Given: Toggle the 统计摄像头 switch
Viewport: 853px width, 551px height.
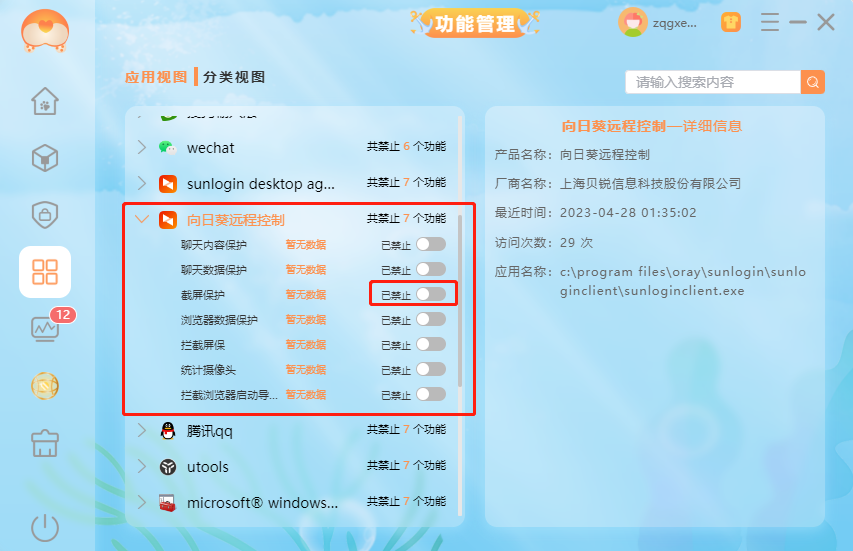Looking at the screenshot, I should 431,369.
